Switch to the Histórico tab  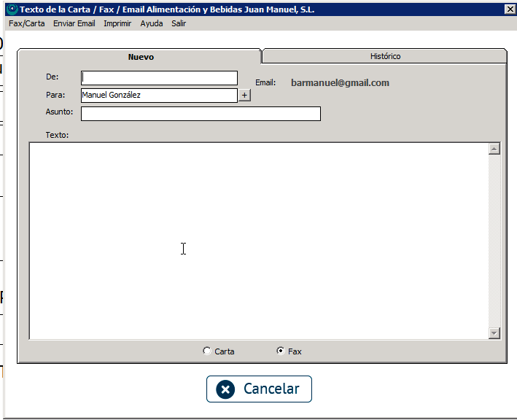[x=385, y=56]
